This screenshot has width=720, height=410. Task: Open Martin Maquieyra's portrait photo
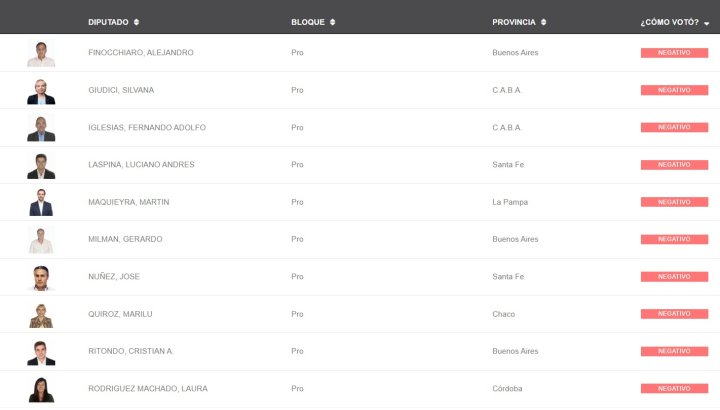pos(41,203)
